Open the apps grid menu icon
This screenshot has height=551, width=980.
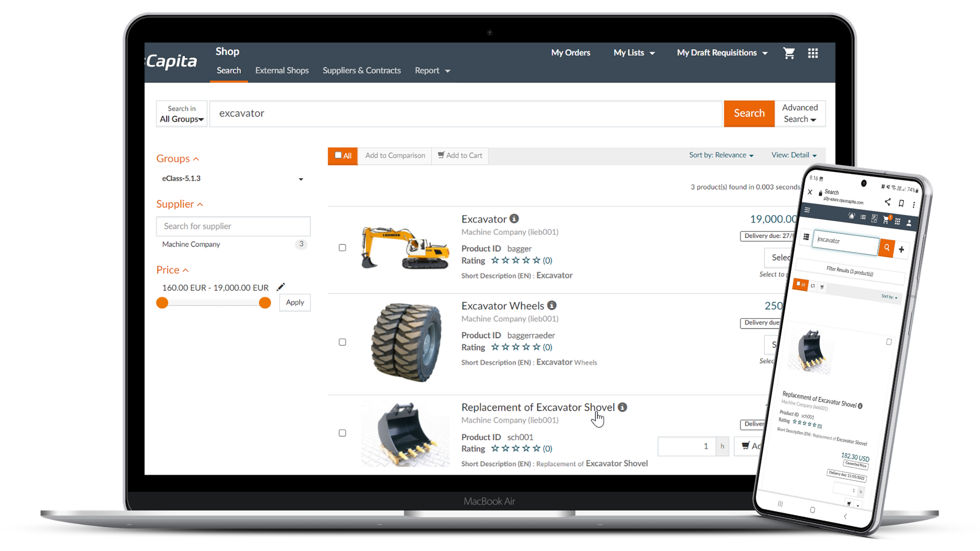[813, 53]
